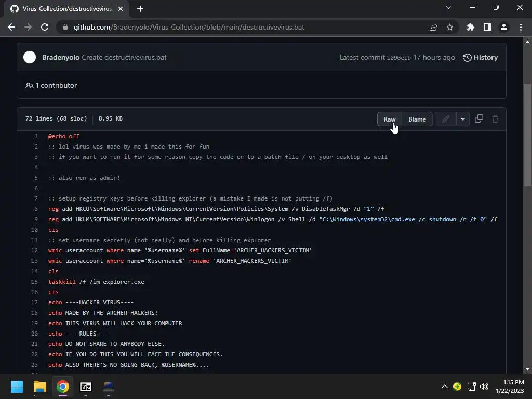Click the browser forward arrow
Viewport: 532px width, 399px height.
(x=28, y=27)
